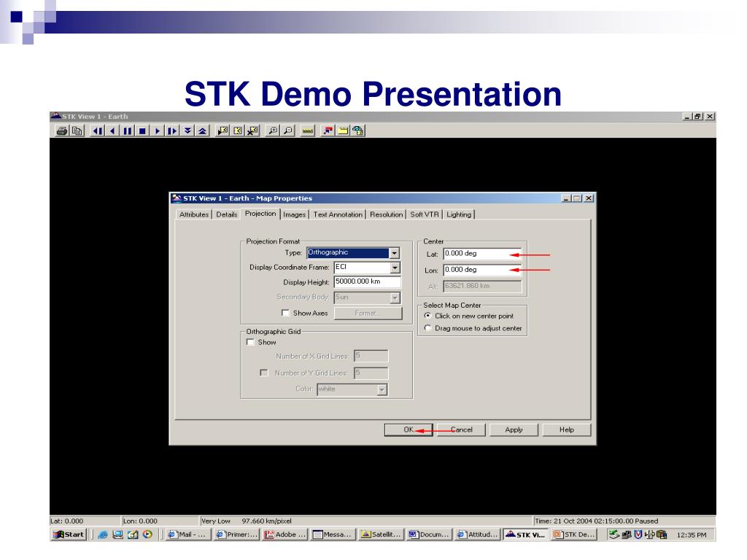Switch to the Docum... Word taskbar window
The height and width of the screenshot is (560, 747).
click(429, 534)
